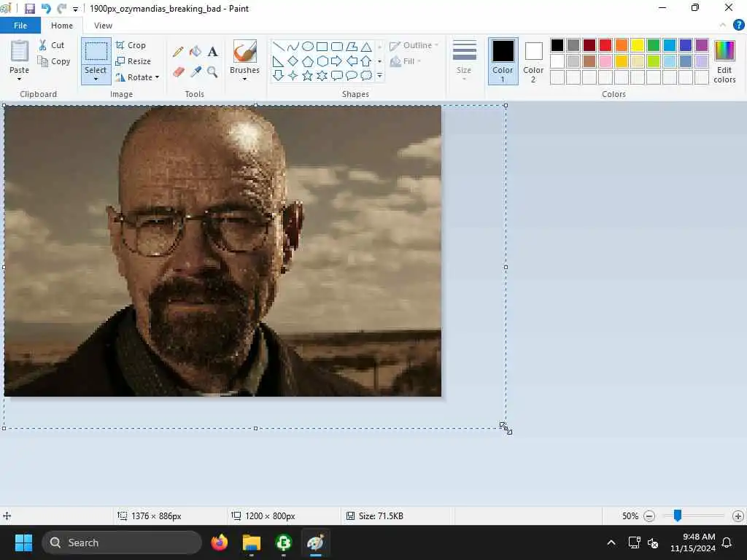Image resolution: width=747 pixels, height=560 pixels.
Task: Click the Cut button
Action: (x=52, y=45)
